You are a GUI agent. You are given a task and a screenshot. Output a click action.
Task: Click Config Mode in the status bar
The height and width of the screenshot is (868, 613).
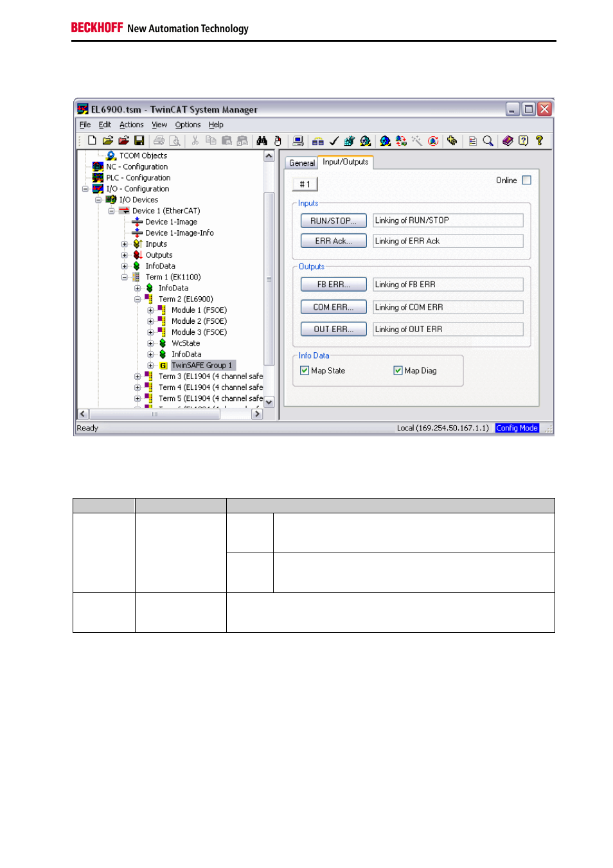tap(517, 428)
